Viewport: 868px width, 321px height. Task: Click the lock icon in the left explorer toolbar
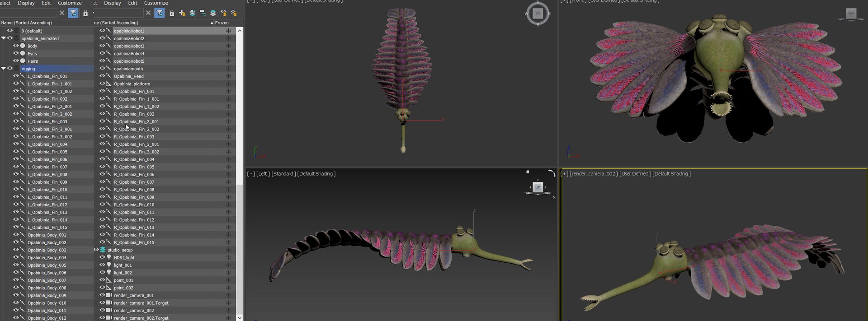85,13
